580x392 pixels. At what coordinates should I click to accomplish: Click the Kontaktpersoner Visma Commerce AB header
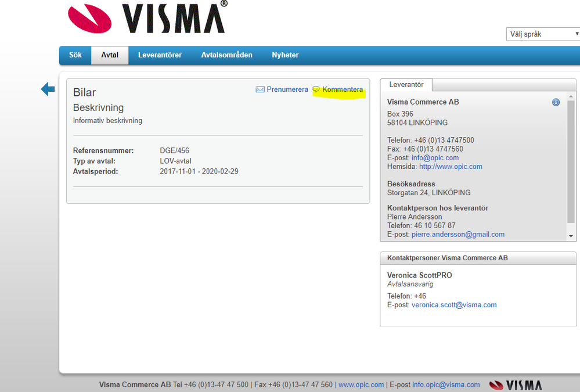pos(447,258)
